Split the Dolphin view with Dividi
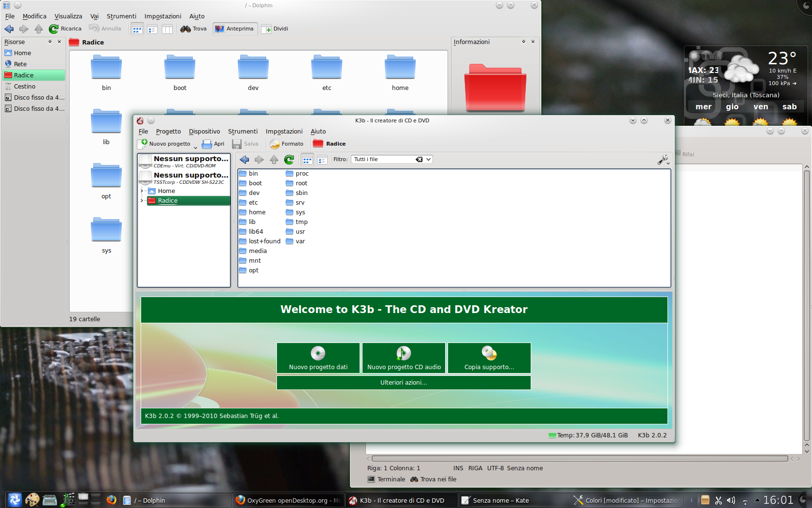 pos(275,29)
